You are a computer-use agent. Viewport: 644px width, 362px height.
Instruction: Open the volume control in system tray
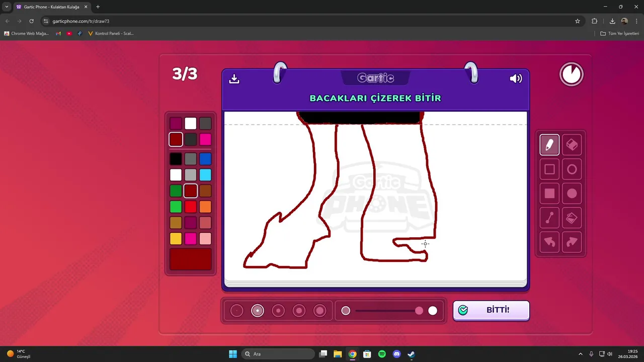point(609,354)
